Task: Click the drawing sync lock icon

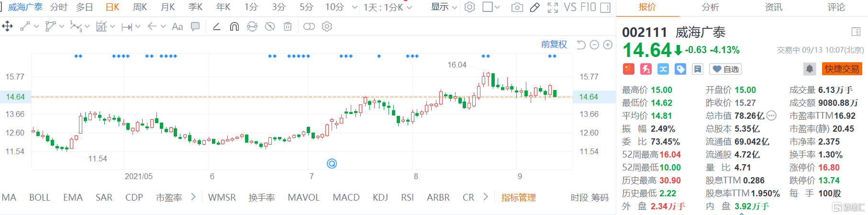Action: (x=252, y=26)
